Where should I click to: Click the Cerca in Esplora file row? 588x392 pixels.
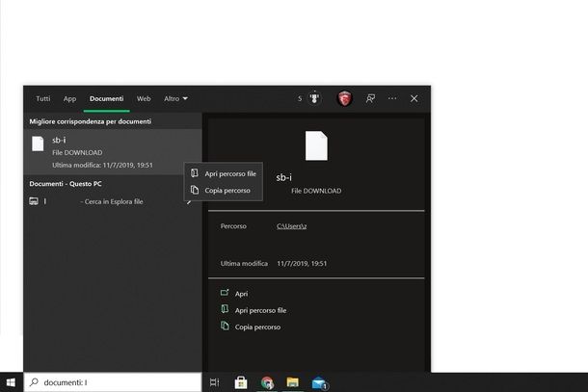[113, 201]
